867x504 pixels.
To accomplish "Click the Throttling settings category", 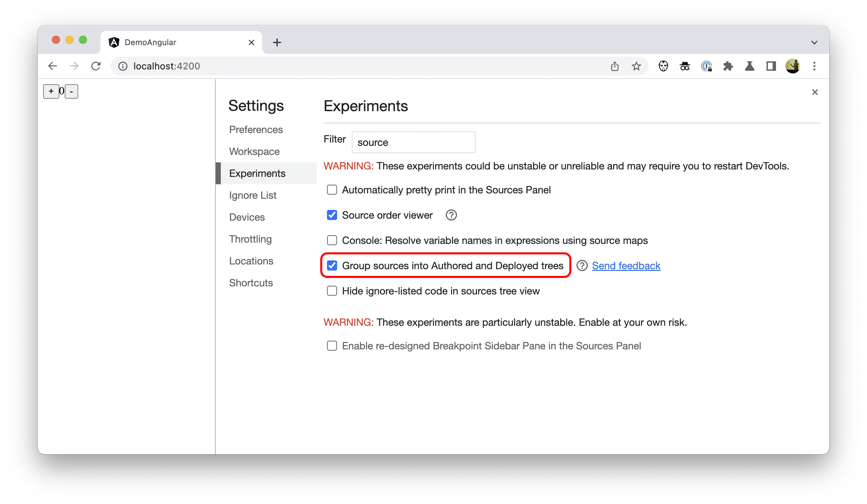I will pos(249,239).
